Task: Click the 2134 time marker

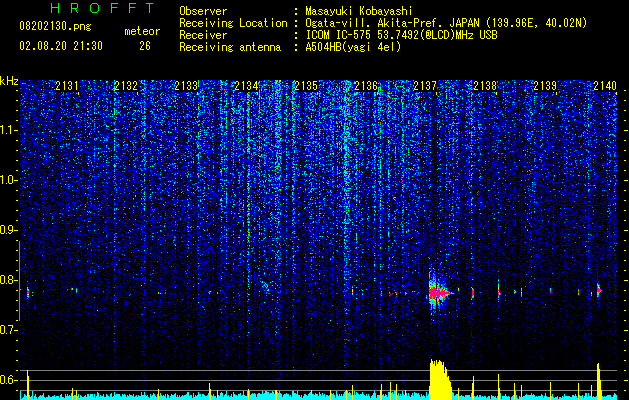Action: point(246,86)
